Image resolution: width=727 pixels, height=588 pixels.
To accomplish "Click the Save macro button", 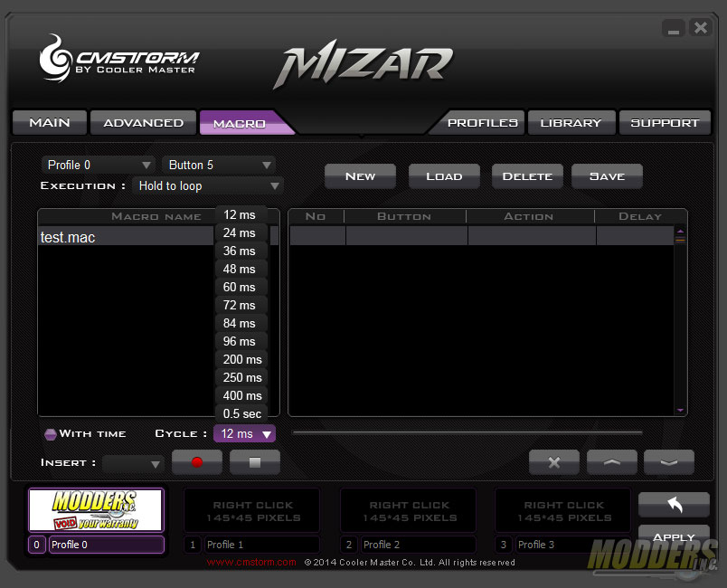I will tap(608, 176).
